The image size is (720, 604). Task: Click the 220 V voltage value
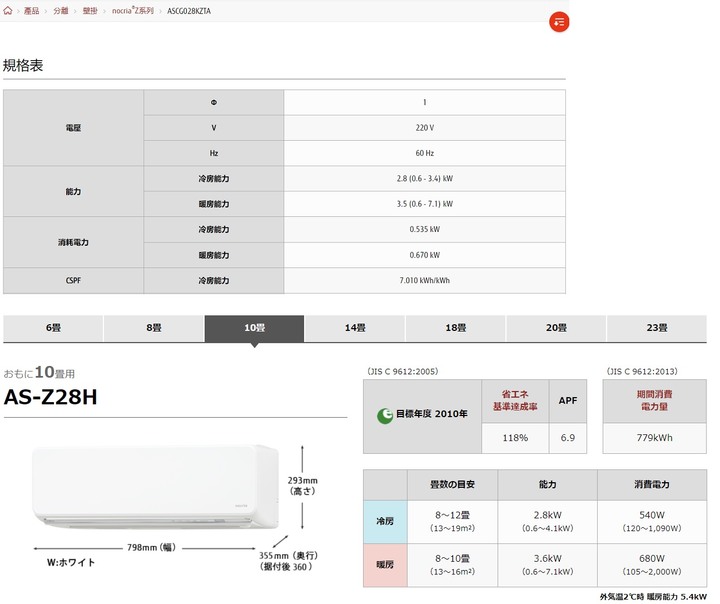tap(424, 128)
